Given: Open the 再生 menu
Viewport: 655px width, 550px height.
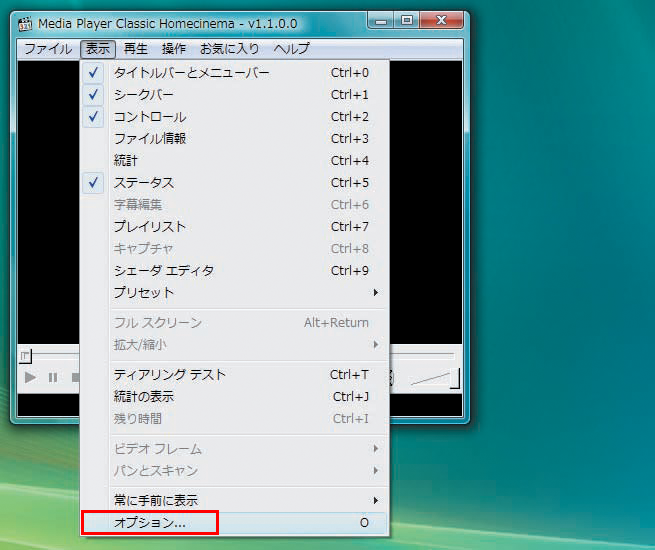Looking at the screenshot, I should [136, 49].
